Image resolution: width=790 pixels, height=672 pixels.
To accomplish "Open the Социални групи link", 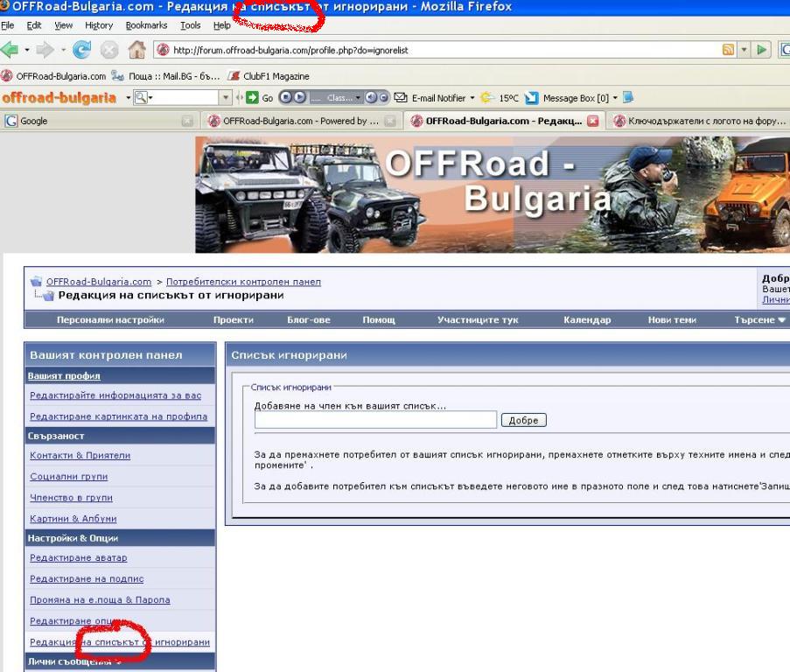I will (68, 477).
